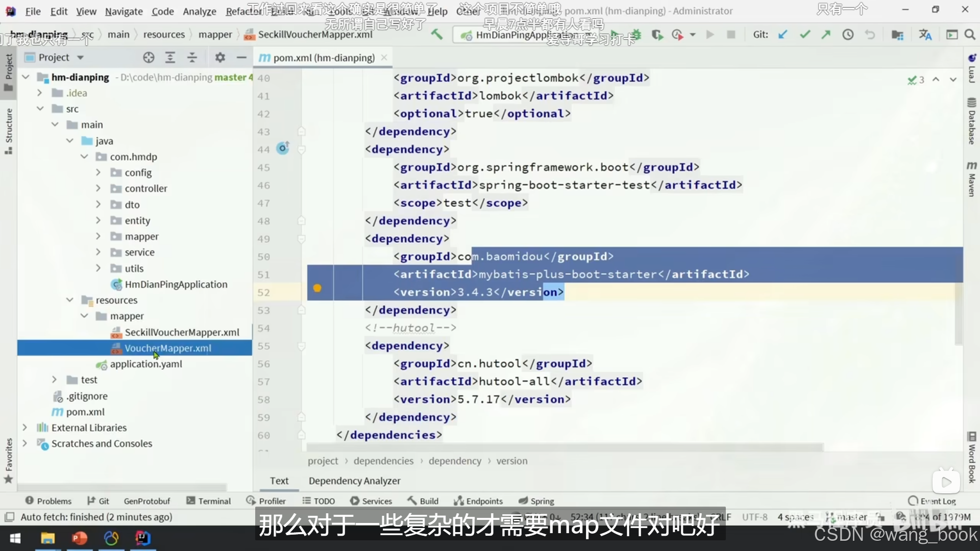Select SeckillVoucherMapper.xml in the project tree
Screen dimensions: 980x551
pos(182,332)
